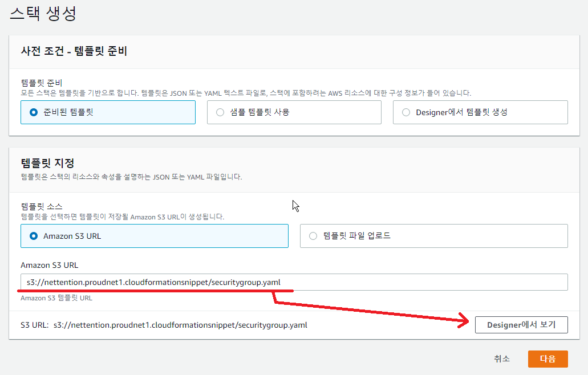Screen dimensions: 588x375
Task: Click the description text under 템플릿 준비 label
Action: [245, 92]
